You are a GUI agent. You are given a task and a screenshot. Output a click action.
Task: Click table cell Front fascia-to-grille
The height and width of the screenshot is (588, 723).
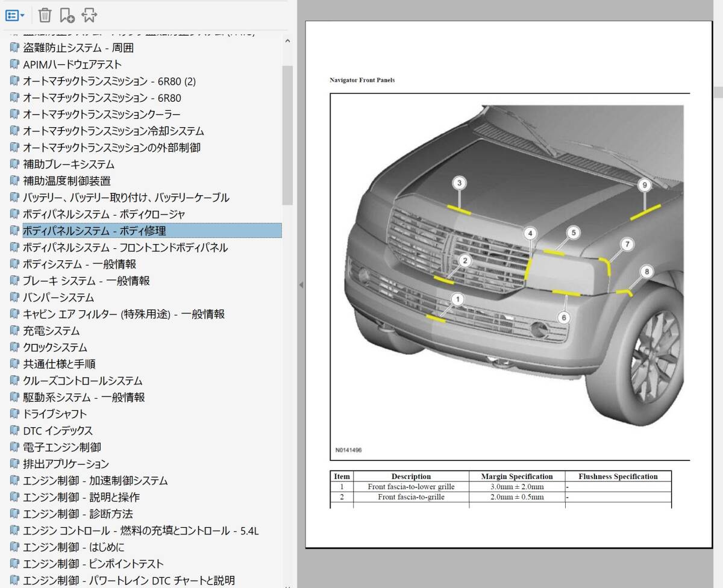point(411,497)
